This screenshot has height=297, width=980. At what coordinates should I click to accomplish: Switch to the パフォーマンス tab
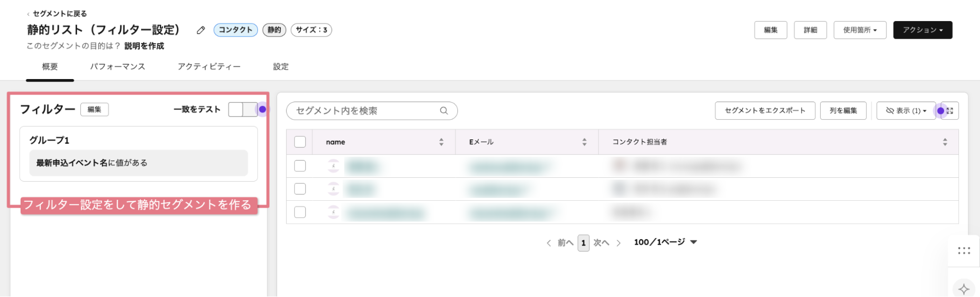(x=118, y=67)
